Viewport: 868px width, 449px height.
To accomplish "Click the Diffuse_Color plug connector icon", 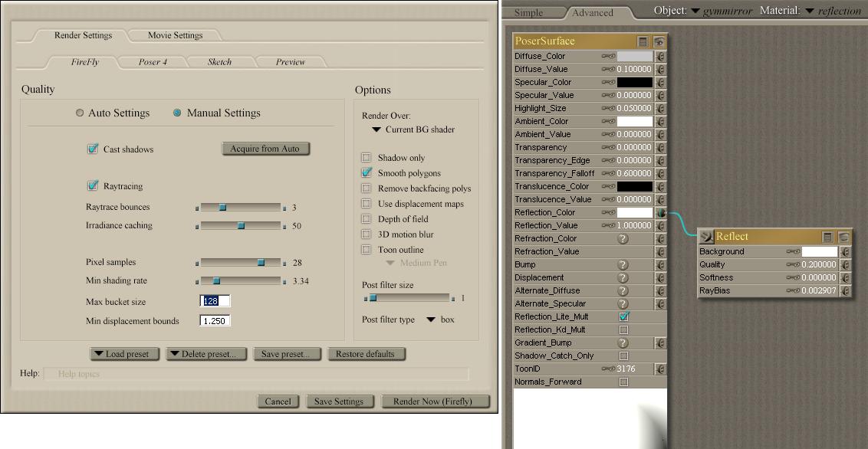I will click(x=660, y=57).
